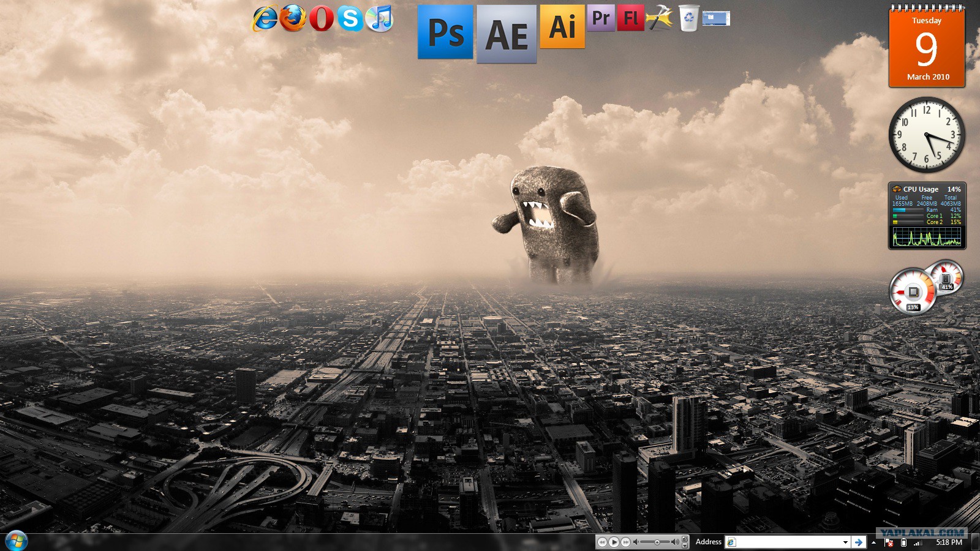Image resolution: width=980 pixels, height=551 pixels.
Task: Click the Address bar Go arrow button
Action: click(x=858, y=542)
